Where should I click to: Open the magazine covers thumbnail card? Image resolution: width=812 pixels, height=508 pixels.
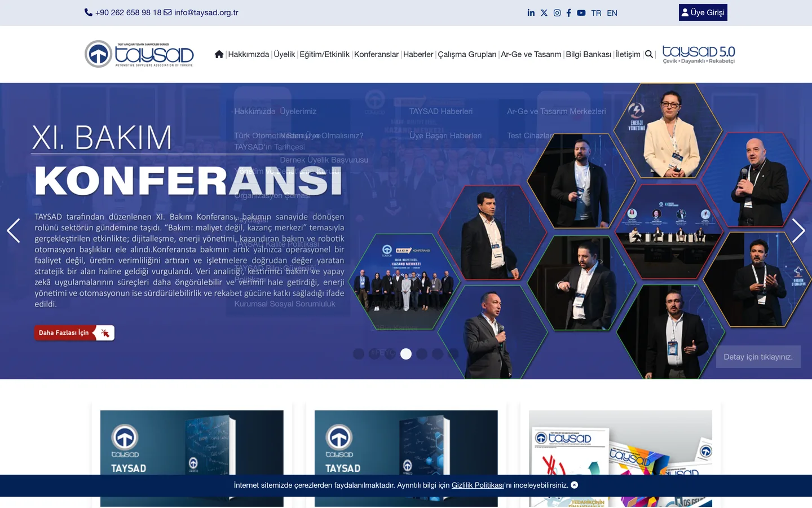click(620, 458)
